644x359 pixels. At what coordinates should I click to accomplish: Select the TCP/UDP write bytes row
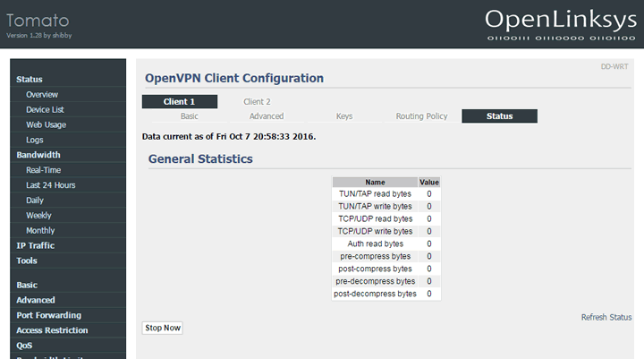click(x=386, y=232)
